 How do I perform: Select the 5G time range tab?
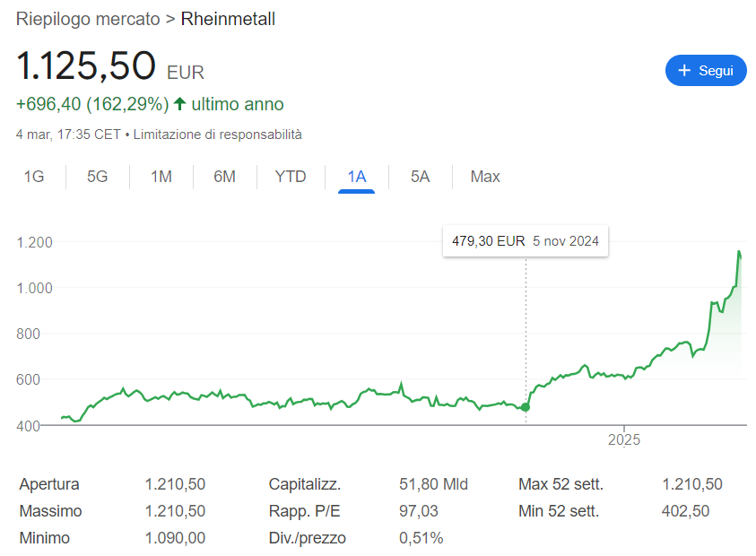(x=97, y=177)
